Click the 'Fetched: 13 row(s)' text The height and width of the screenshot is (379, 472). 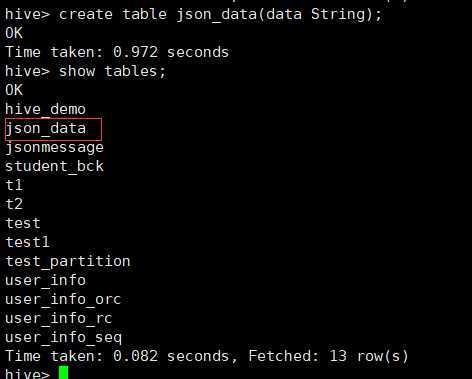click(329, 356)
